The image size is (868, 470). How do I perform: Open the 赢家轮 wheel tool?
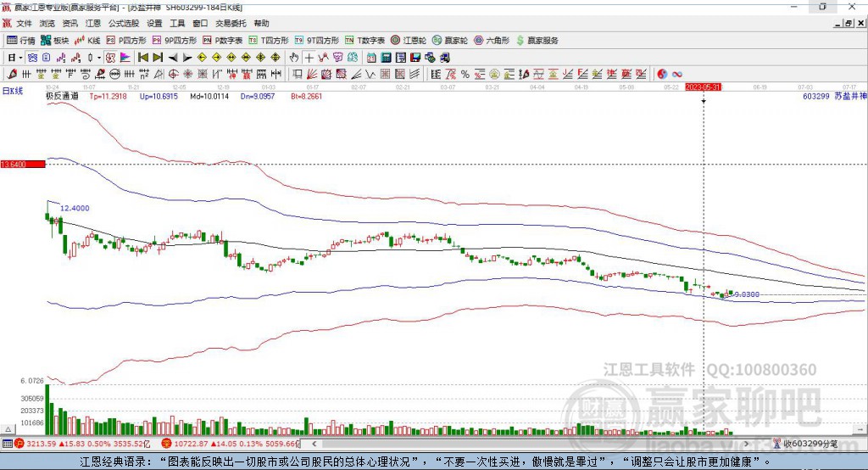point(450,40)
